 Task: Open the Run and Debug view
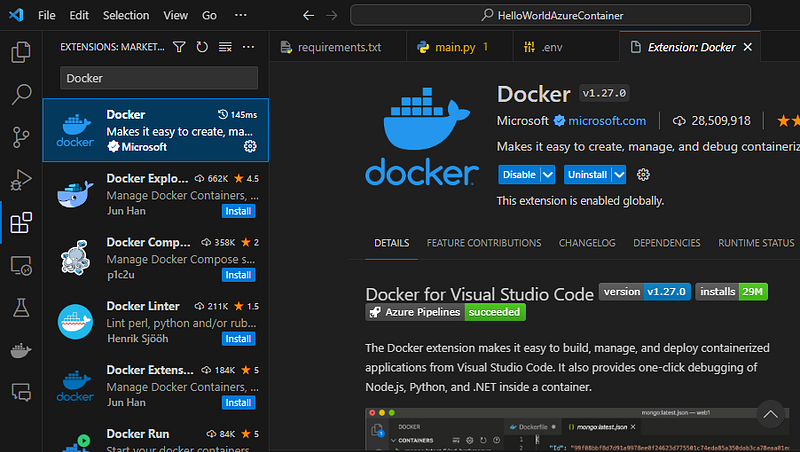pos(21,180)
